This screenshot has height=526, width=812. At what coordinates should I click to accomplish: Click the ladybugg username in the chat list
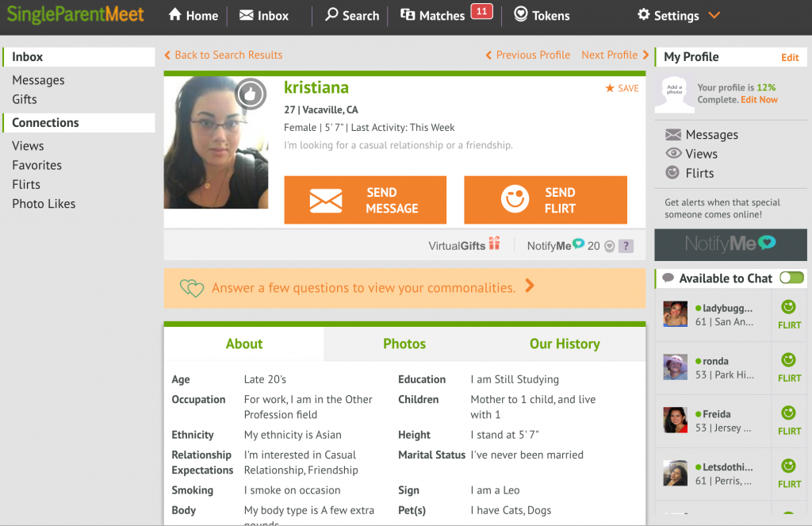coord(728,309)
